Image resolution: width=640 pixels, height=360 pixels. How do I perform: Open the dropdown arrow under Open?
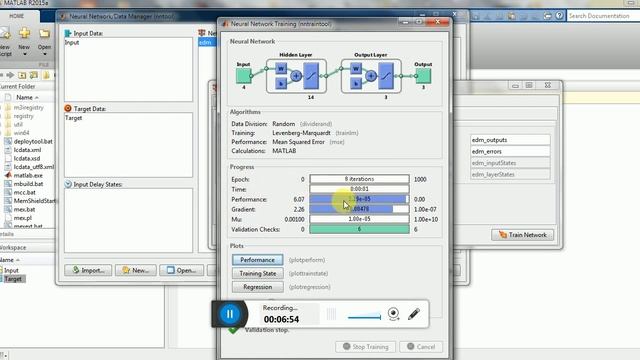pos(45,54)
